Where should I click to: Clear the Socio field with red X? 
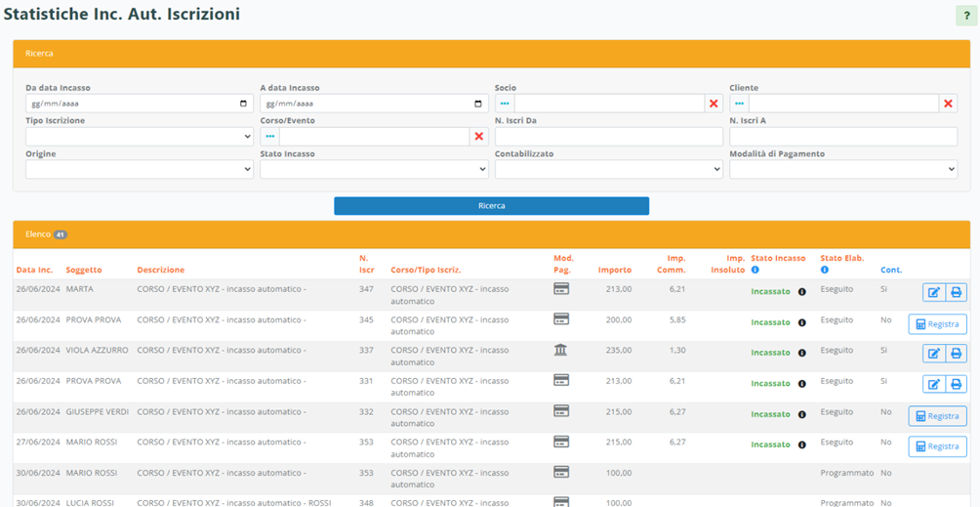pos(714,104)
